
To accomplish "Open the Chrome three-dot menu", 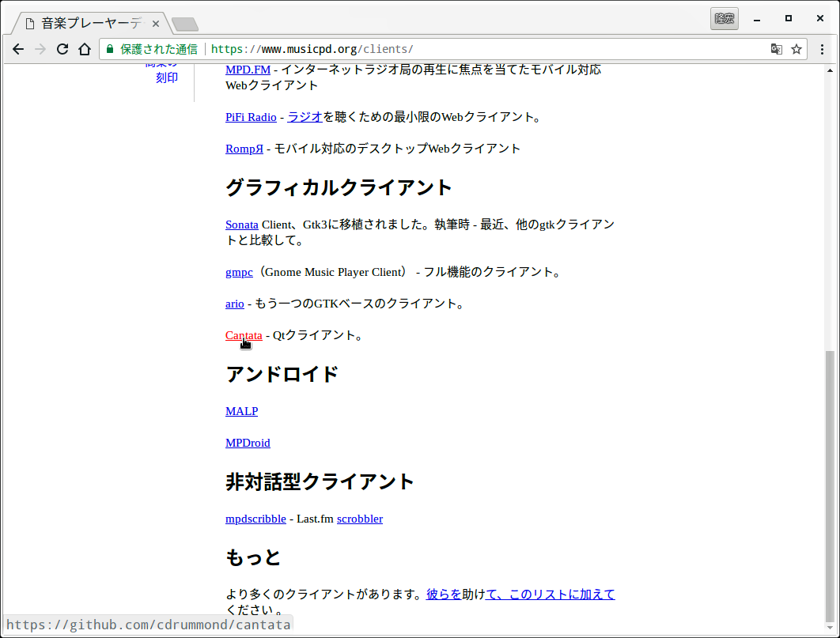I will pos(822,49).
